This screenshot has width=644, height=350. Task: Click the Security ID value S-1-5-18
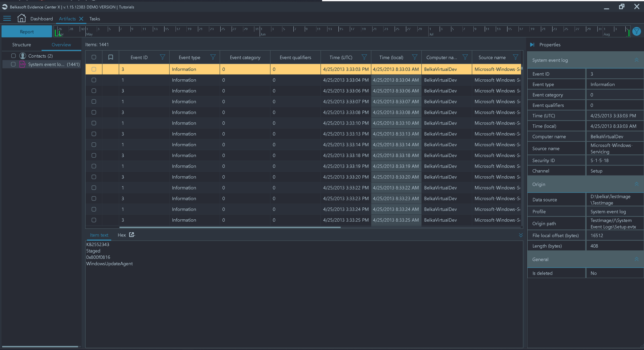(x=600, y=160)
